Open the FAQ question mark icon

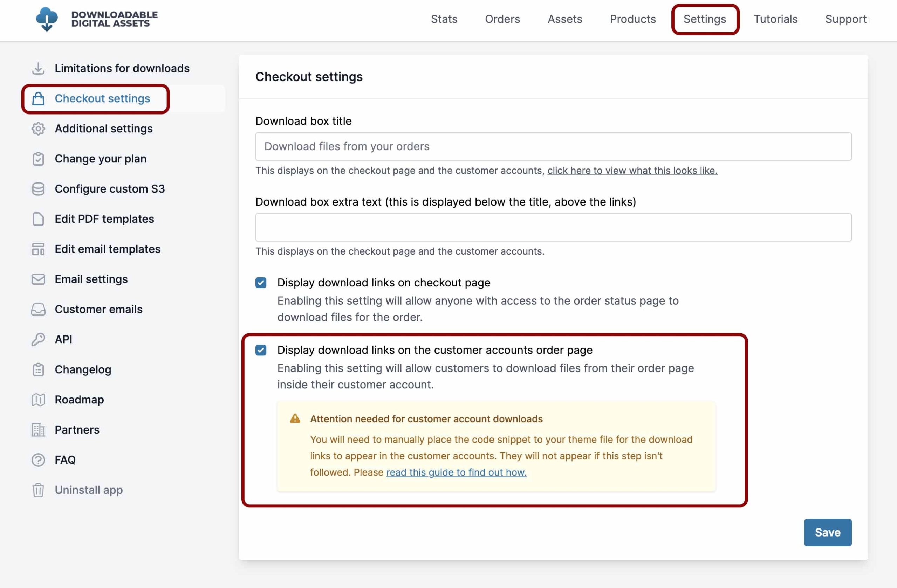[x=38, y=459]
